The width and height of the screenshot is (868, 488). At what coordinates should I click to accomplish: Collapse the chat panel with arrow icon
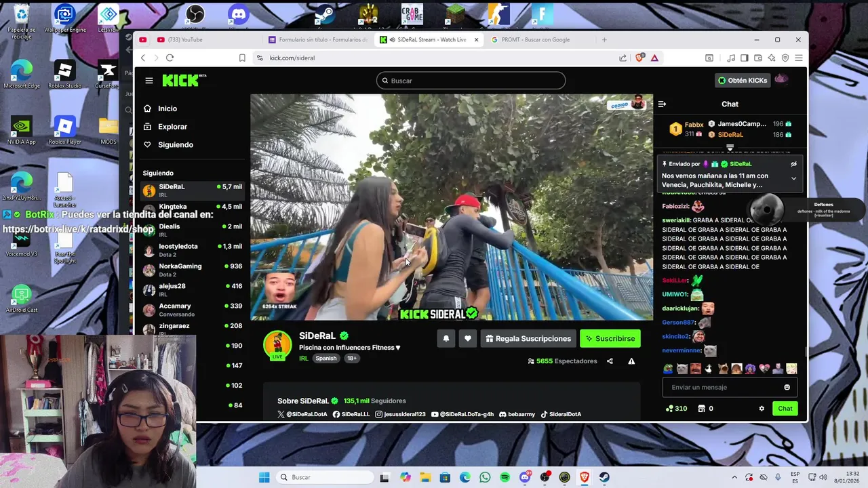(662, 104)
